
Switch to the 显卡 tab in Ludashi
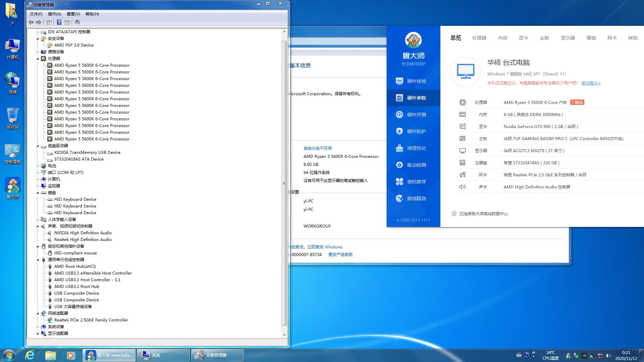pos(523,38)
